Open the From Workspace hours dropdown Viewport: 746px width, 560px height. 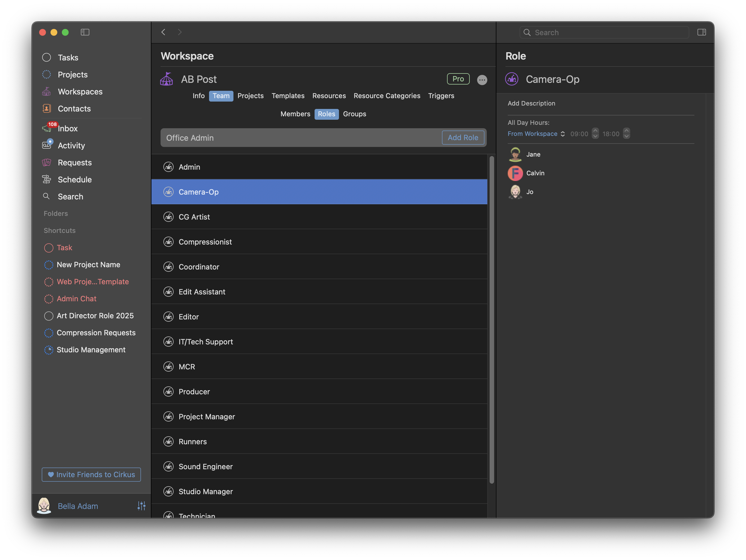tap(536, 134)
